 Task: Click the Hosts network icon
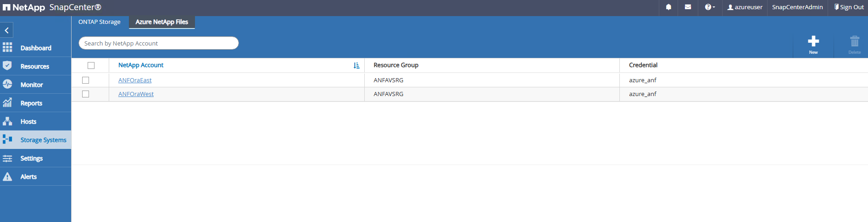pos(7,121)
